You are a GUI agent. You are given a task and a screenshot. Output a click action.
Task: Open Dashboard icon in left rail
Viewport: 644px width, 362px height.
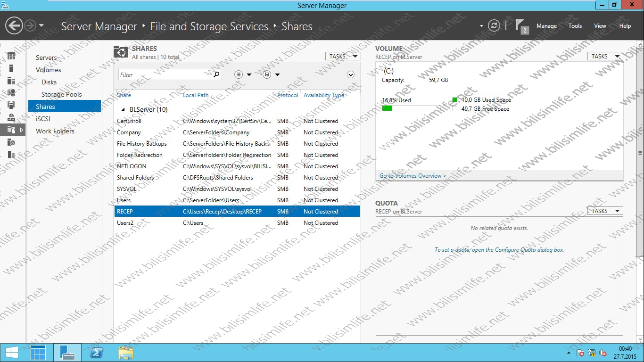coord(11,56)
